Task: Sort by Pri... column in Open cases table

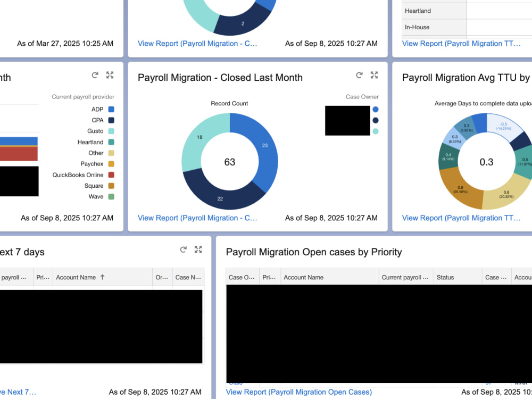Action: (270, 277)
